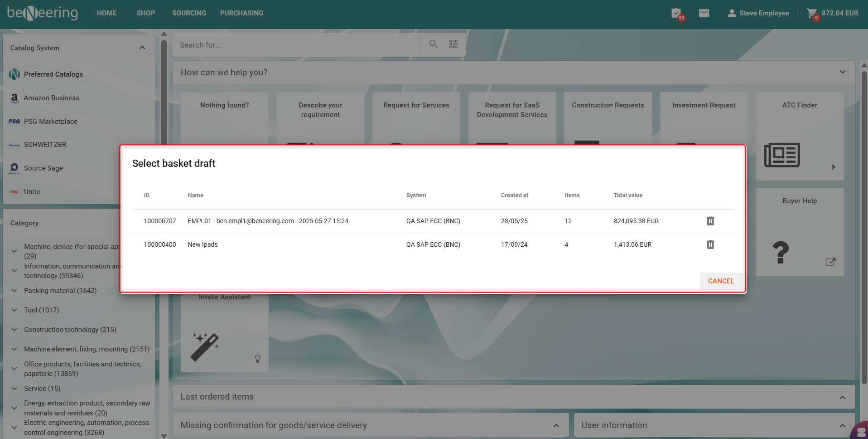Expand the How can we help you section
Image resolution: width=868 pixels, height=439 pixels.
[x=842, y=72]
